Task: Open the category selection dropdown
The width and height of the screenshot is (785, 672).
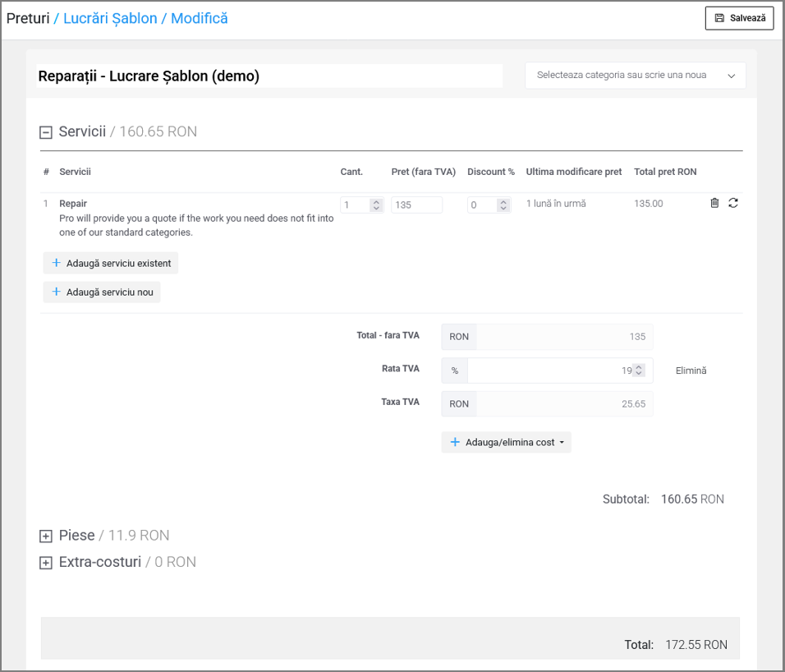Action: [x=635, y=75]
